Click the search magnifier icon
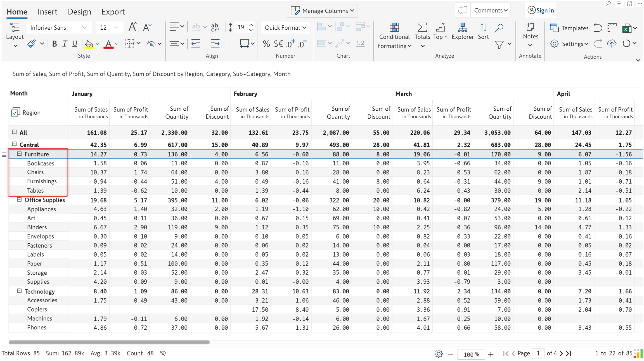The width and height of the screenshot is (644, 361). coord(499,28)
